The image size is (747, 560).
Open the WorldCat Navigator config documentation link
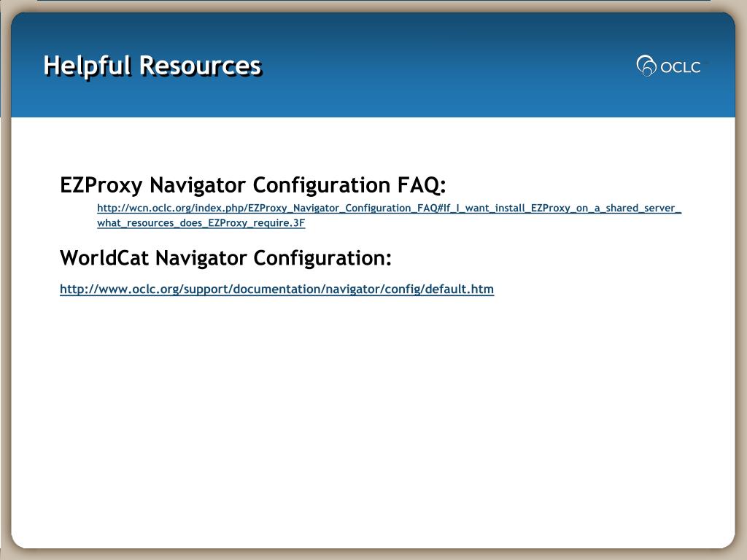276,289
